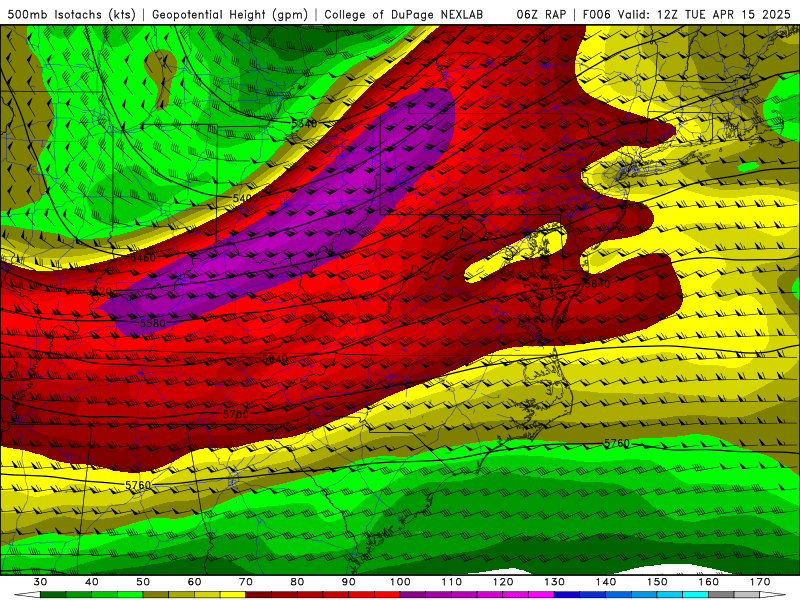Viewport: 800px width, 600px height.
Task: Click the 5520 height contour label
Action: click(99, 291)
